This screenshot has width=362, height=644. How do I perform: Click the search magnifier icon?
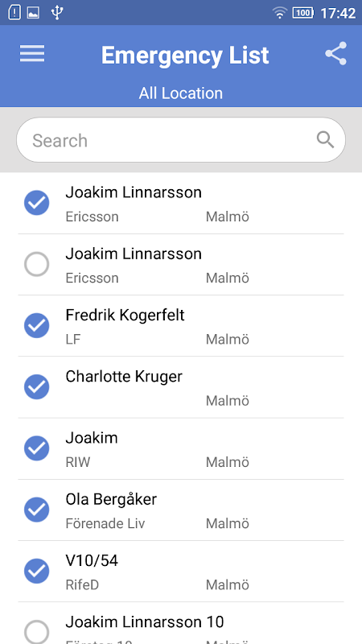[325, 140]
